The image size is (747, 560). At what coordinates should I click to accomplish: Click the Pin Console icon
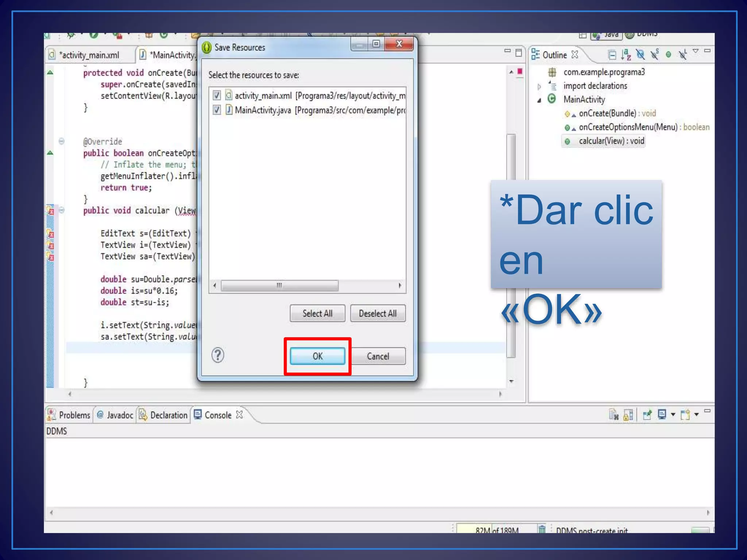tap(647, 415)
